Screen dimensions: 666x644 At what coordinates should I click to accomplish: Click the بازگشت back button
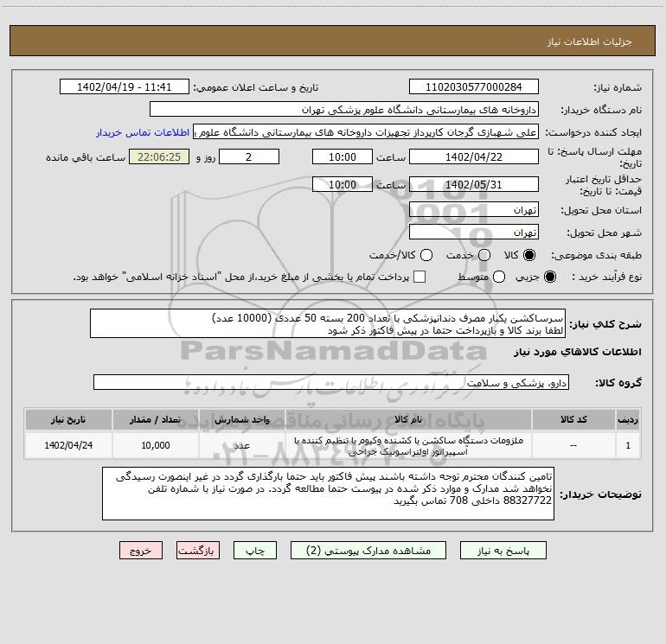tap(198, 551)
